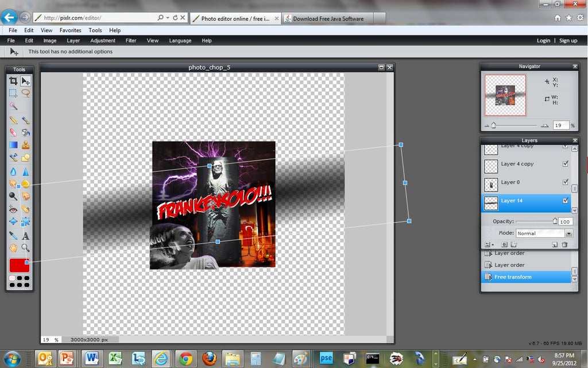Click the Delete Layer trash icon
The width and height of the screenshot is (588, 368).
565,244
